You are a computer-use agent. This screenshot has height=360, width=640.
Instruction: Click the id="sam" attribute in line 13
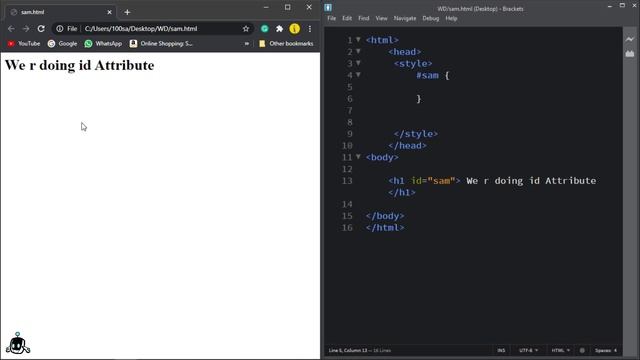pyautogui.click(x=432, y=180)
